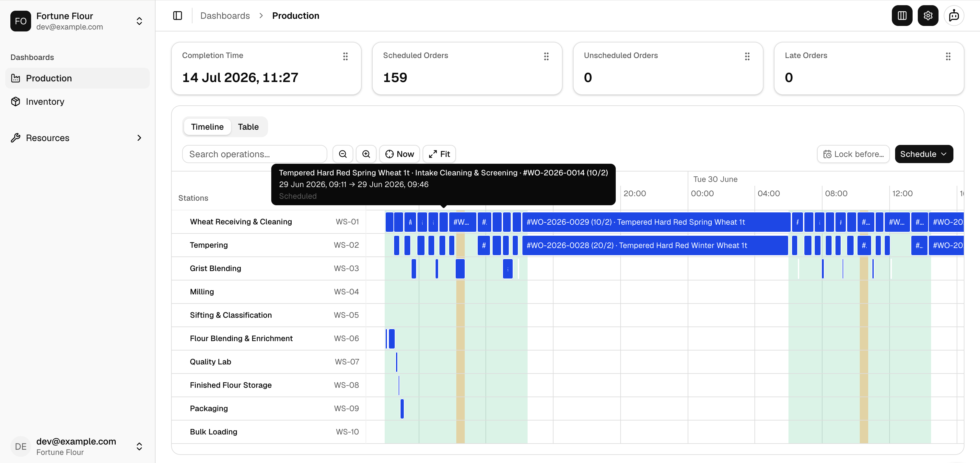
Task: Toggle the sidebar panel icon
Action: (178, 16)
